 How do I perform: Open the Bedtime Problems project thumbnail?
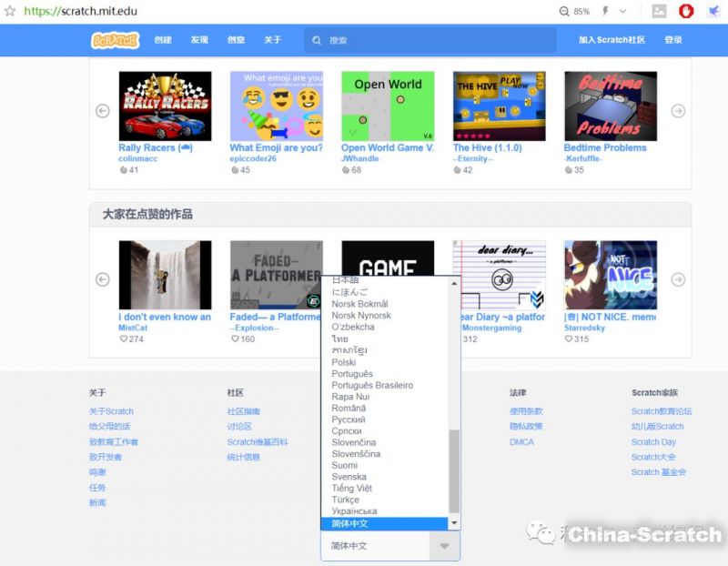(x=610, y=106)
